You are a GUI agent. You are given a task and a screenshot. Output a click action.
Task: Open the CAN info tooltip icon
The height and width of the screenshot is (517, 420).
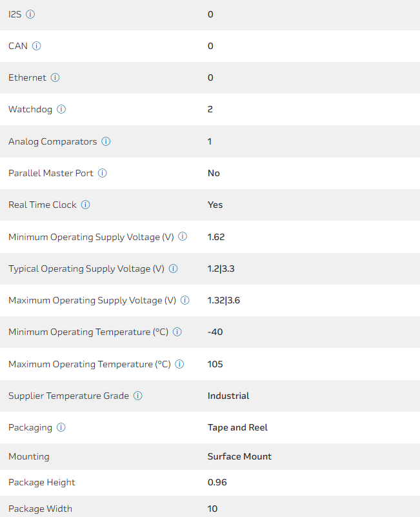(37, 46)
